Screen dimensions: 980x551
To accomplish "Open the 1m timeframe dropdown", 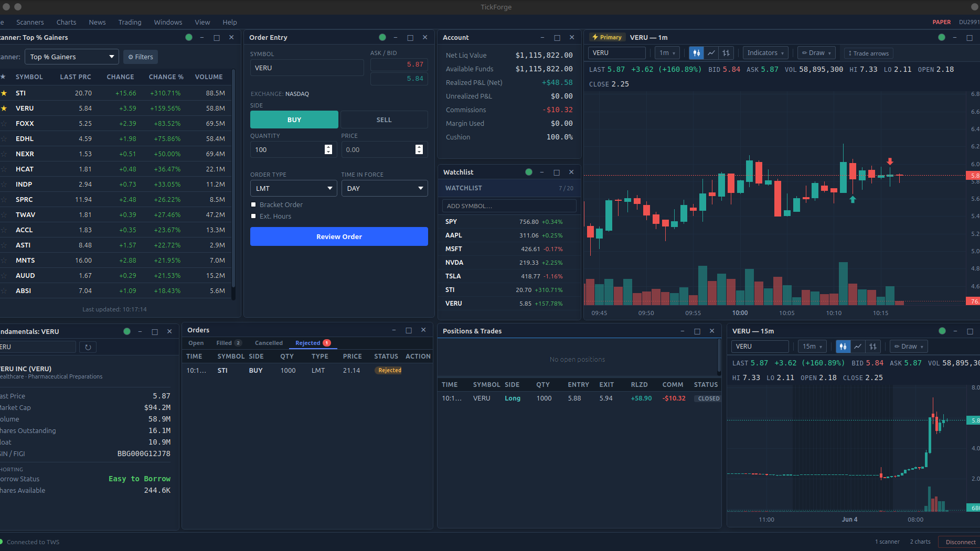I will point(667,53).
